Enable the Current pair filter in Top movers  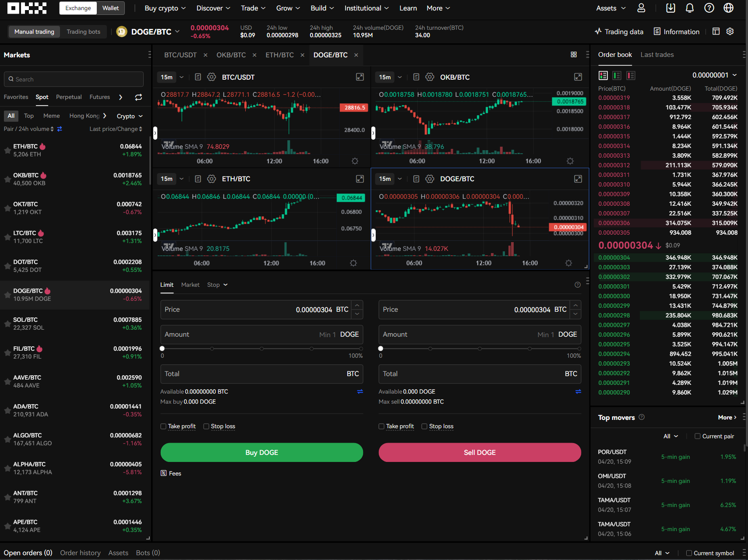click(697, 436)
